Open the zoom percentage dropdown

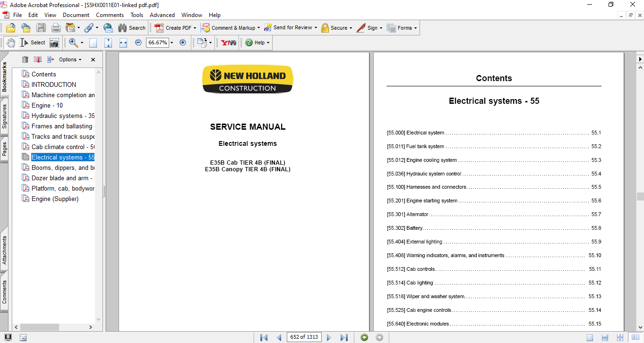pyautogui.click(x=172, y=42)
